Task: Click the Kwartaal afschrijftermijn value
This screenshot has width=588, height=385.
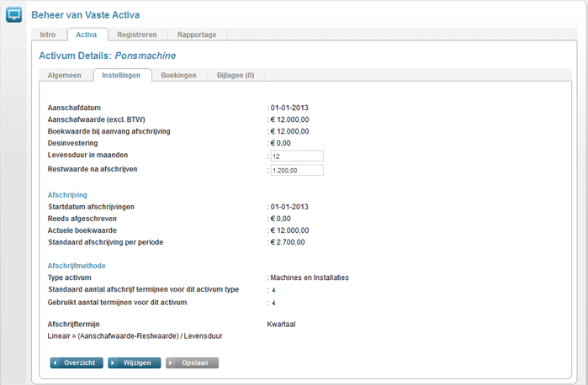Action: pos(281,324)
